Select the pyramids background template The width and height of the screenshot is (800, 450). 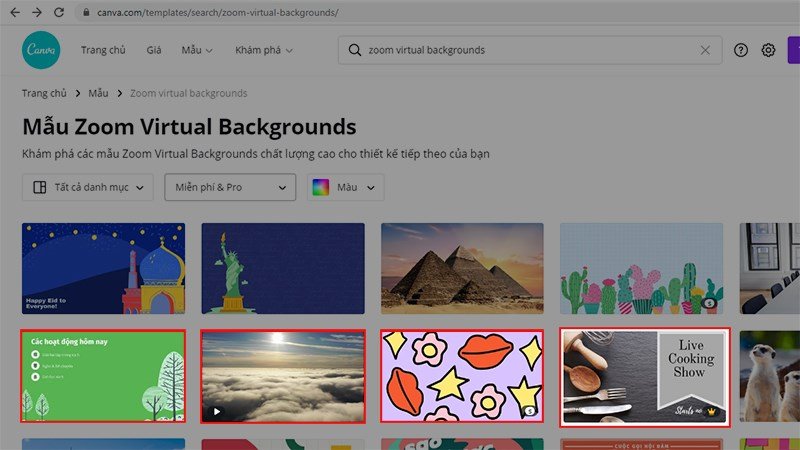(x=462, y=268)
